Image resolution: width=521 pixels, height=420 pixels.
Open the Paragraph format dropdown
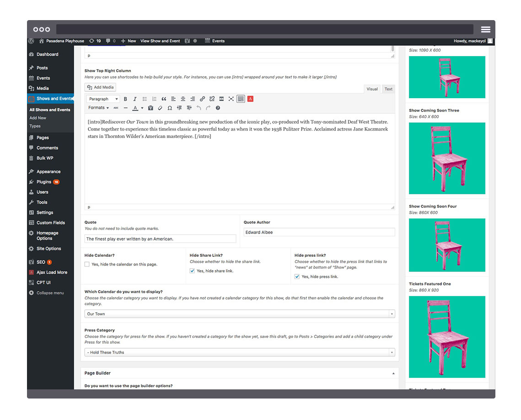tap(103, 99)
